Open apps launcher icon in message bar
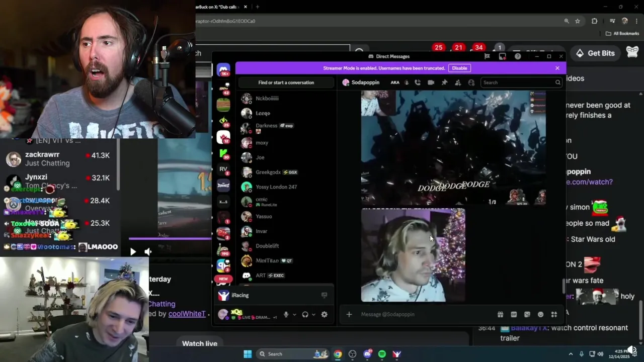Screen dimensions: 644x362 tap(554, 314)
